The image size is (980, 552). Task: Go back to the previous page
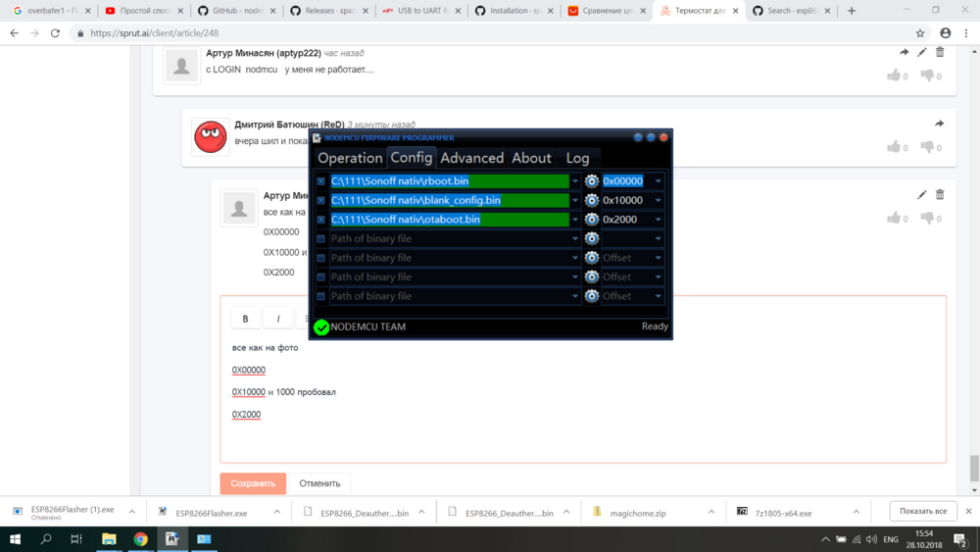click(x=15, y=33)
